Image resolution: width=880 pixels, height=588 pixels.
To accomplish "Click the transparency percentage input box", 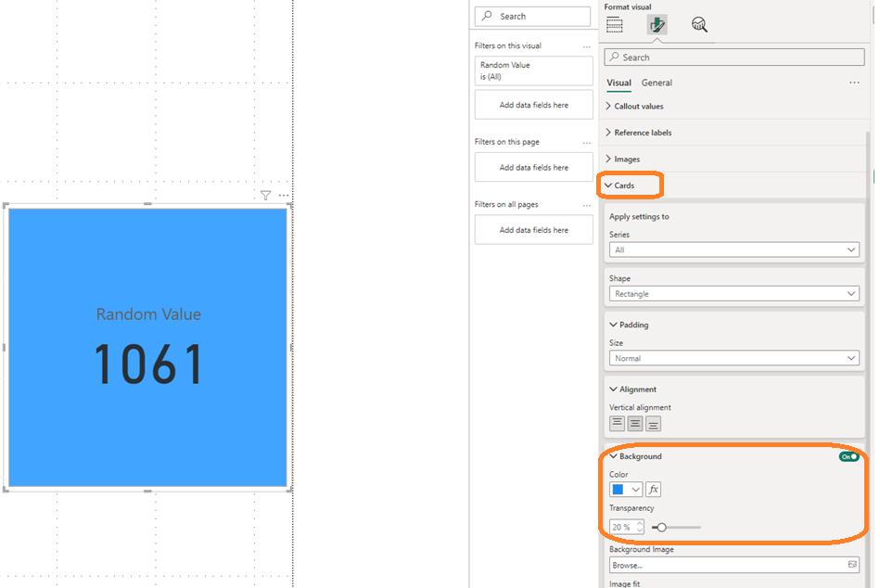I will (x=626, y=528).
